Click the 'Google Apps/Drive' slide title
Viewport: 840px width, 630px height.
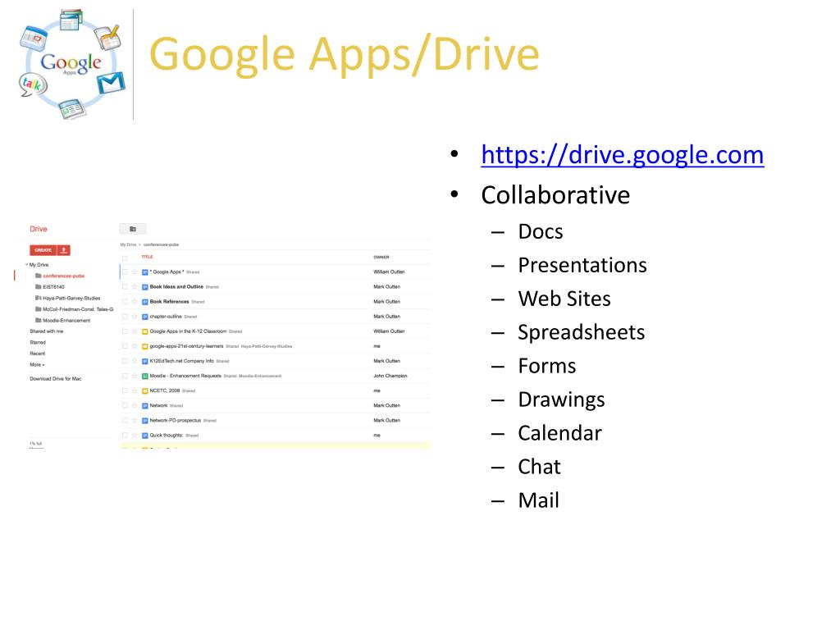point(344,55)
